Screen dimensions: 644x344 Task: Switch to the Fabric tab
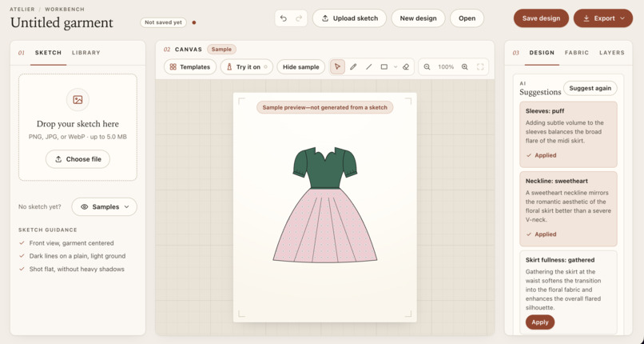pyautogui.click(x=577, y=53)
